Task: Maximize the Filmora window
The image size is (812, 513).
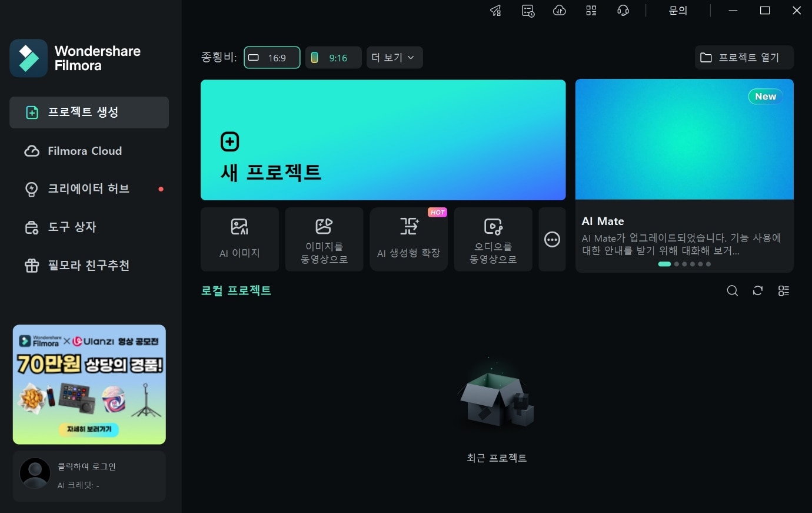Action: pos(765,11)
